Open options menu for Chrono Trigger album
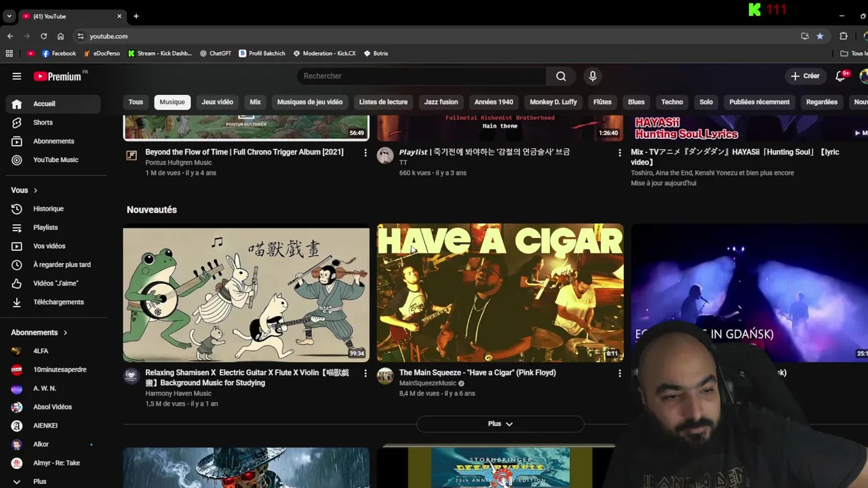This screenshot has width=868, height=488. pos(365,153)
